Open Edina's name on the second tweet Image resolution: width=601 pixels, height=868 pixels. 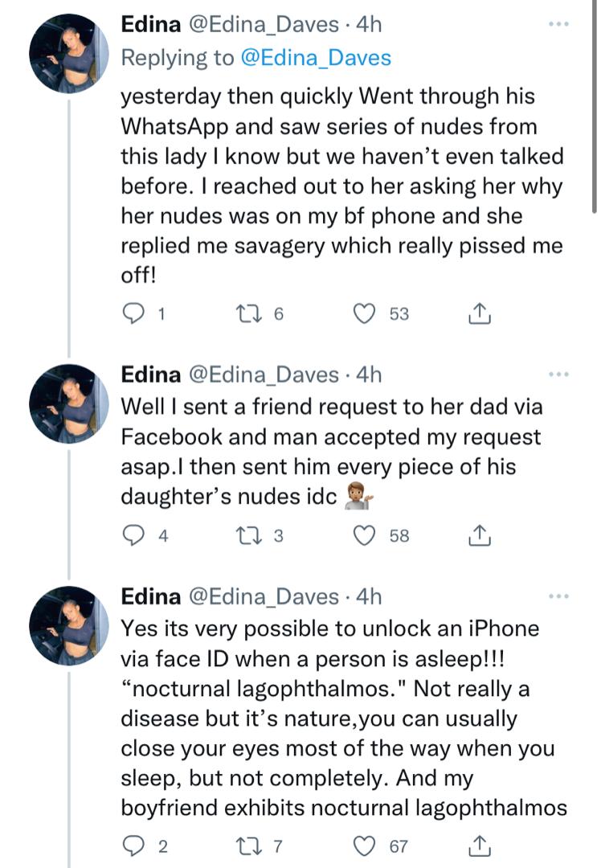(x=150, y=375)
